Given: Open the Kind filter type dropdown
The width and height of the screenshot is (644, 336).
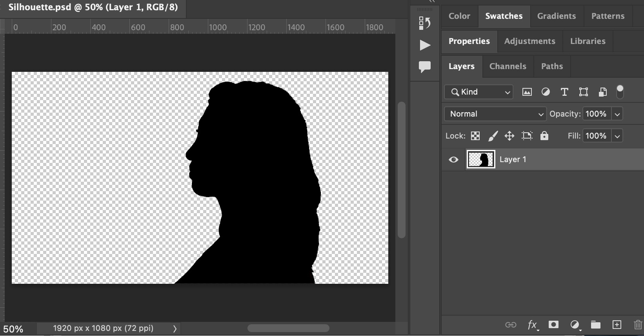Looking at the screenshot, I should tap(478, 92).
